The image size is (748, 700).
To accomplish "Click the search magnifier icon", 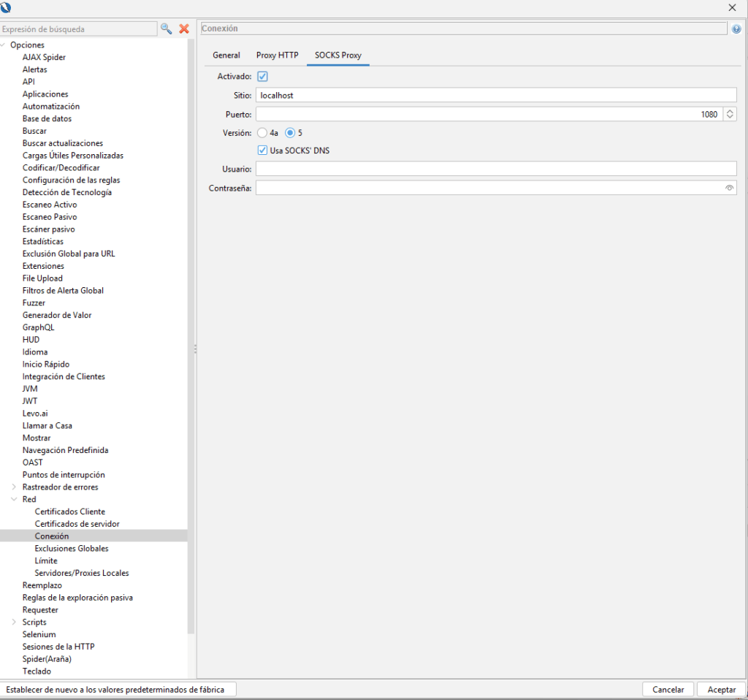I will tap(166, 28).
